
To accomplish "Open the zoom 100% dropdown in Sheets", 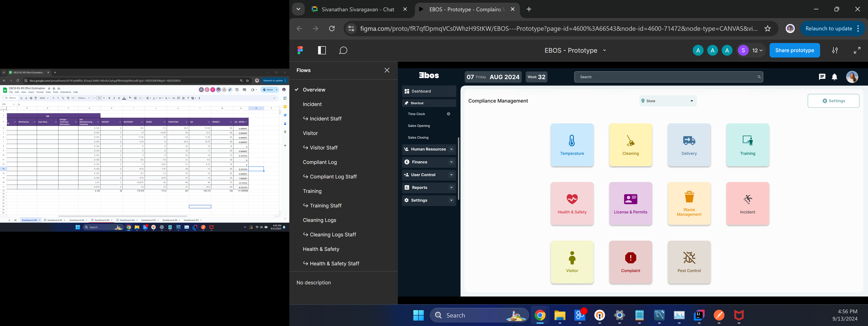I will click(44, 98).
